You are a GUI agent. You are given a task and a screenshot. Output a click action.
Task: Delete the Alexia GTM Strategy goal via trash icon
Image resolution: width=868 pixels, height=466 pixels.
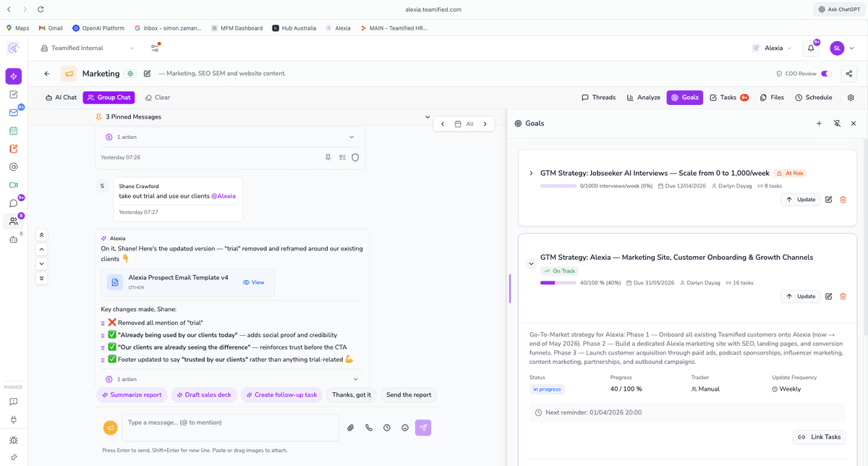point(843,296)
